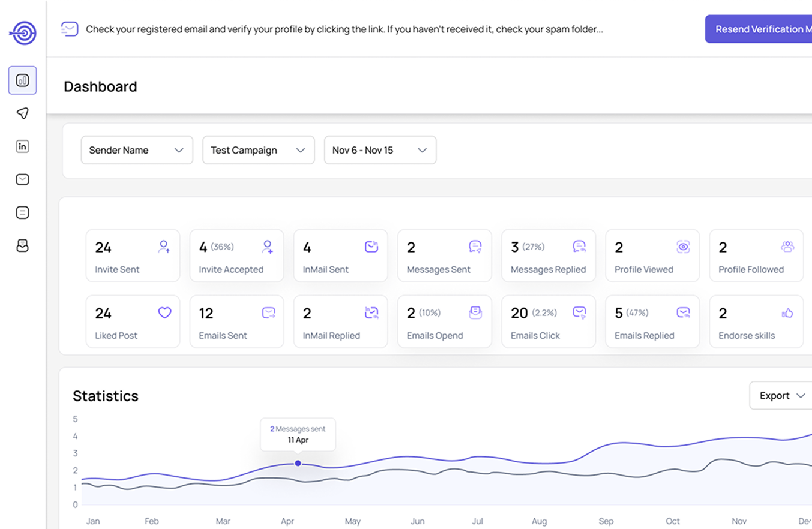Click the eye icon on Profile Viewed card
This screenshot has width=812, height=529.
[x=683, y=247]
